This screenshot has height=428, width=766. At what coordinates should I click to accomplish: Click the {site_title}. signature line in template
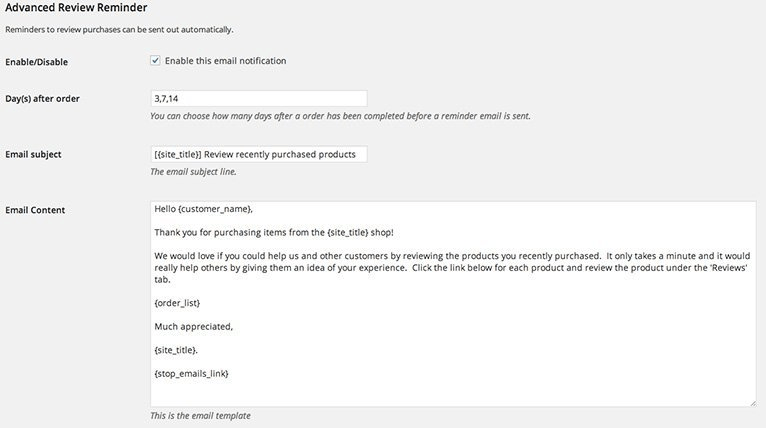tap(176, 350)
